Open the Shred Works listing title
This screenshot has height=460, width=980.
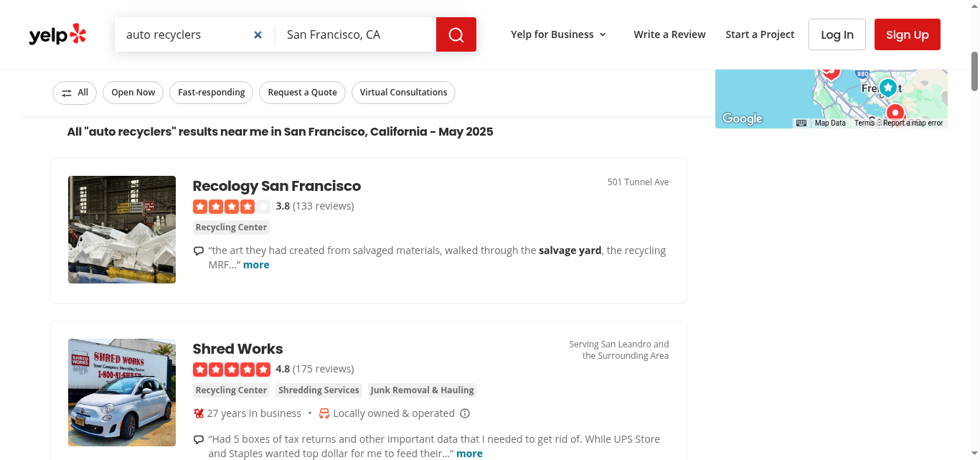(x=238, y=349)
